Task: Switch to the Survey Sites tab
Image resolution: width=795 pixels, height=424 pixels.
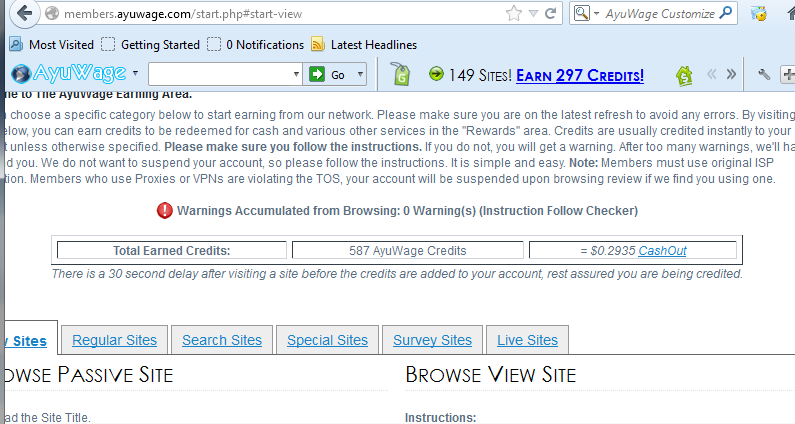Action: click(432, 340)
